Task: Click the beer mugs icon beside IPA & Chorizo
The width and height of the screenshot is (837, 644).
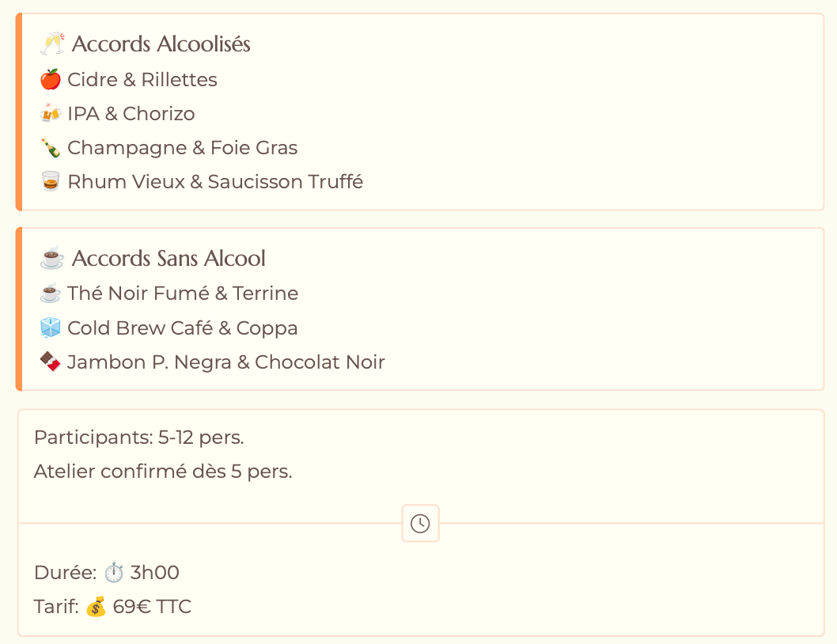Action: tap(51, 114)
